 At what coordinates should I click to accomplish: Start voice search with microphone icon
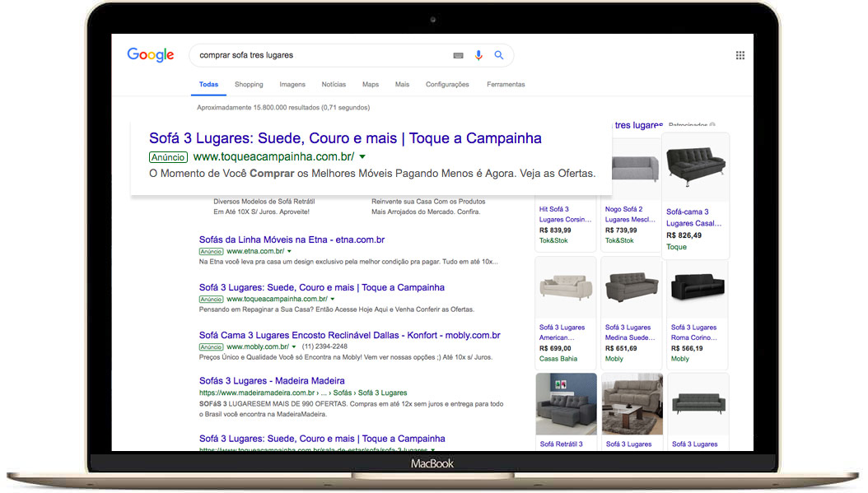coord(478,55)
